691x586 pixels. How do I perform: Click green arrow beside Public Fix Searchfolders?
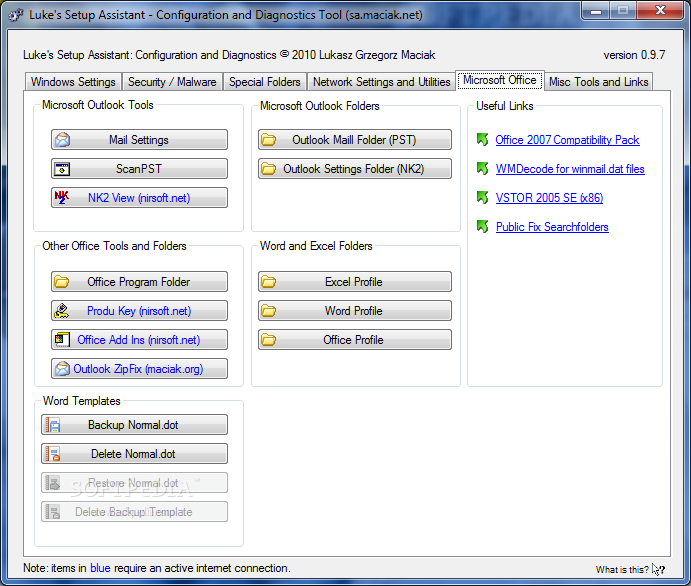pos(483,226)
